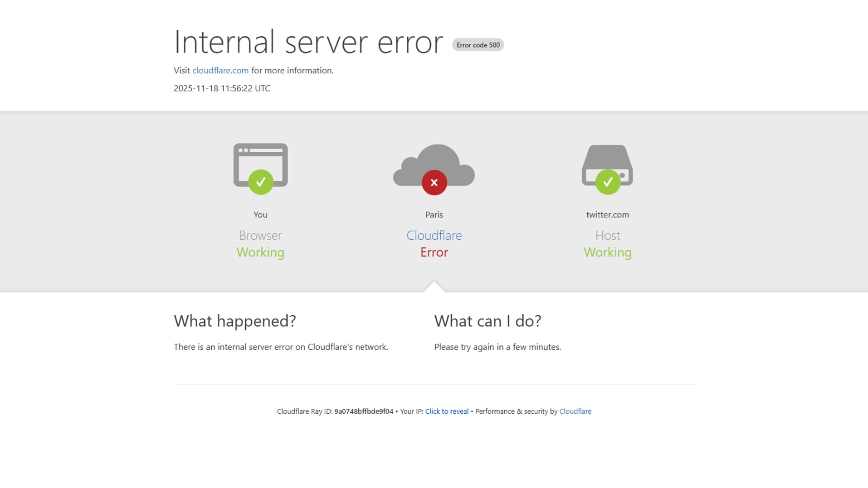Image resolution: width=868 pixels, height=488 pixels.
Task: Open cloudflare.com from the information sentence
Action: pyautogui.click(x=220, y=70)
